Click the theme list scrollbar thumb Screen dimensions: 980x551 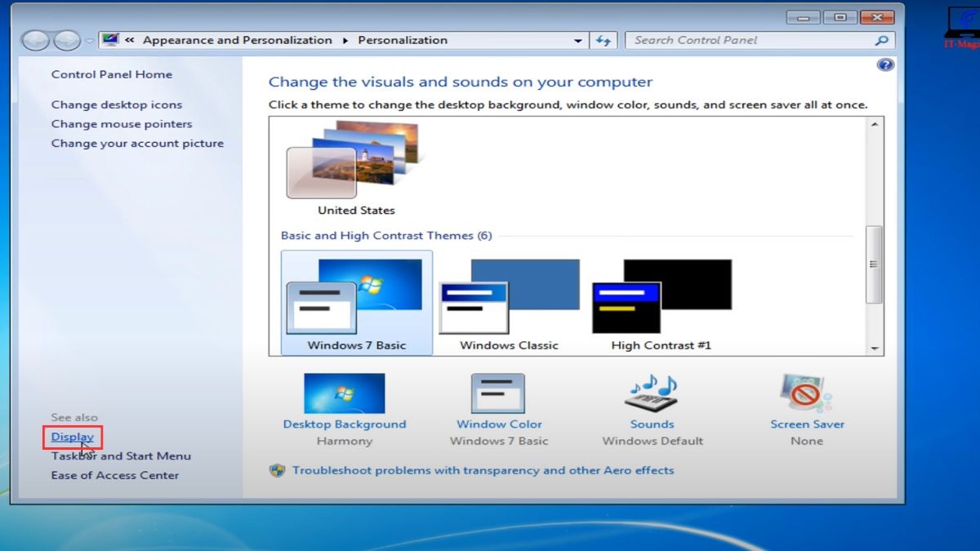[875, 264]
